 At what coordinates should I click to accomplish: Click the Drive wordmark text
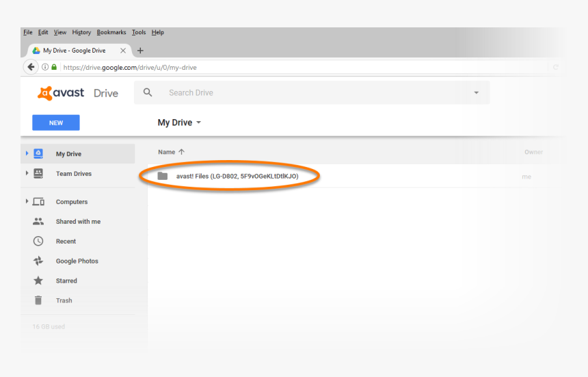(x=106, y=94)
